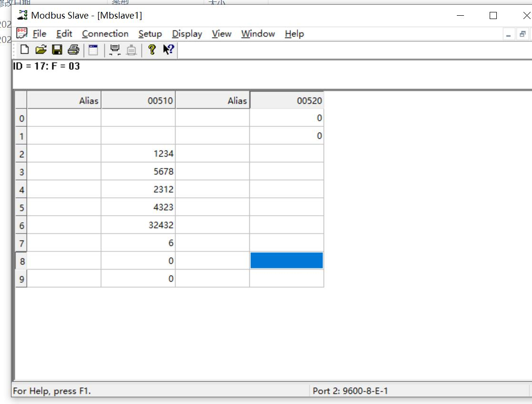Screen dimensions: 532x404
Task: Activate the context help pointer icon
Action: click(168, 50)
